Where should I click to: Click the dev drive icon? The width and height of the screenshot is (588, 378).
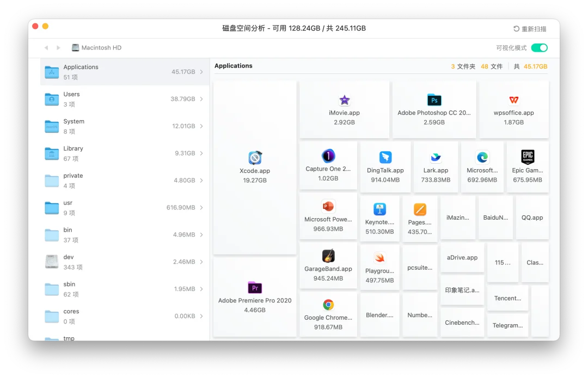point(52,262)
